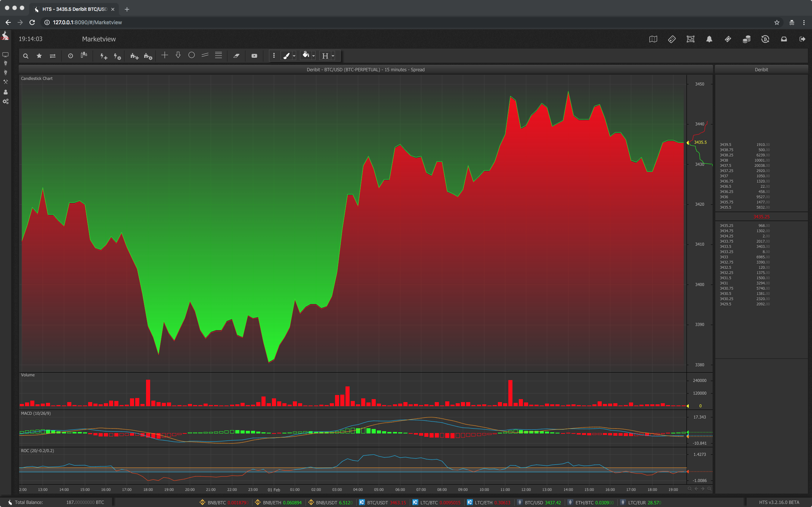This screenshot has width=812, height=507.
Task: Open the inbox tray icon
Action: (784, 39)
